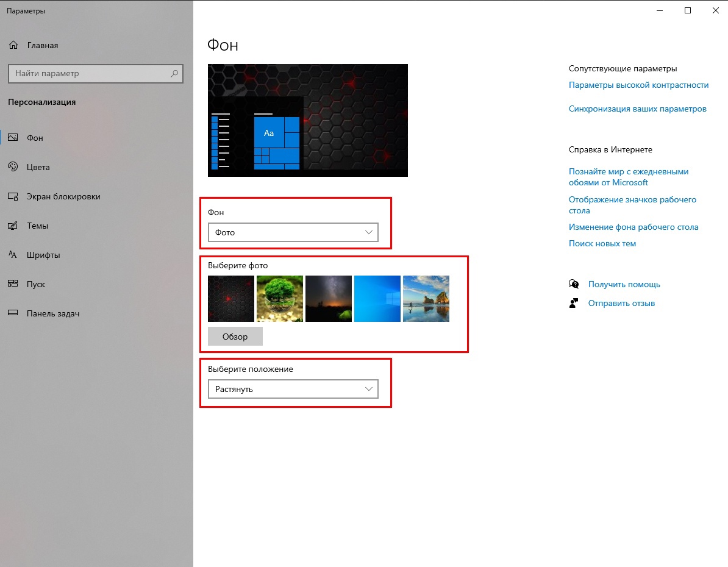Click the Экран блокировки monitor icon
Viewport: 728px width, 567px height.
coord(13,196)
